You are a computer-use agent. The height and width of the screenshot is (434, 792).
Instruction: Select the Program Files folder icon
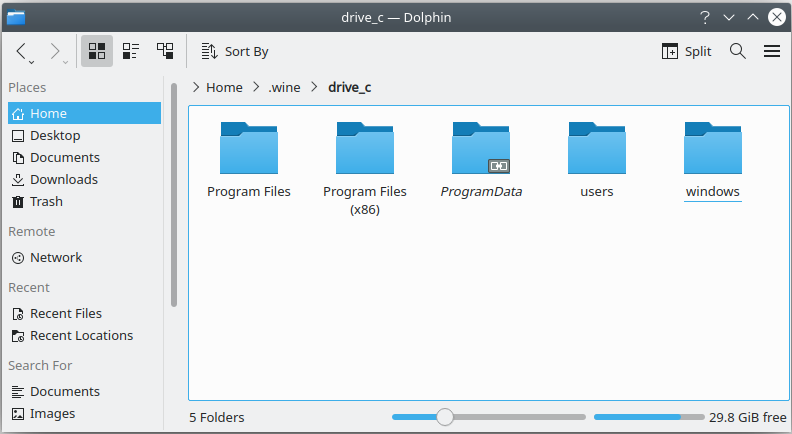(x=249, y=148)
